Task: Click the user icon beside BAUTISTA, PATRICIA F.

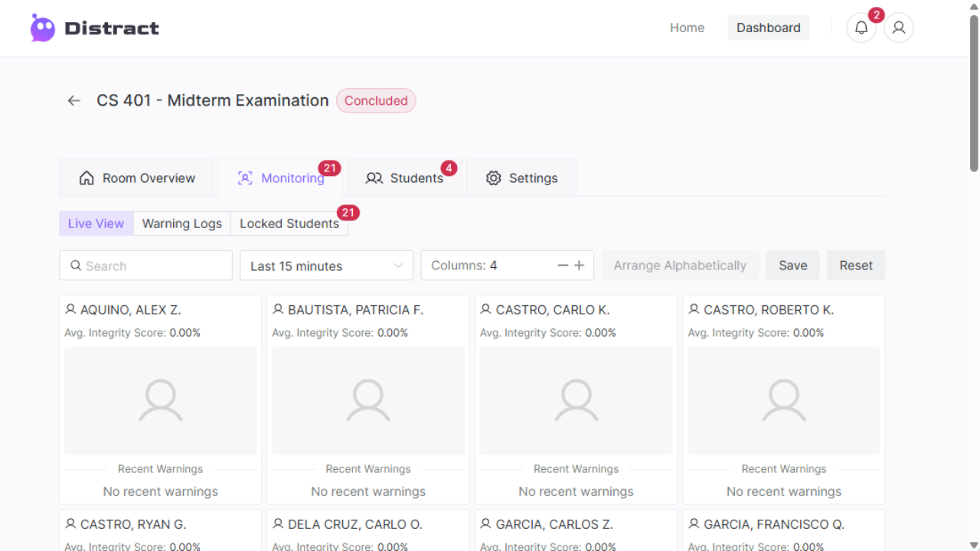Action: click(278, 309)
